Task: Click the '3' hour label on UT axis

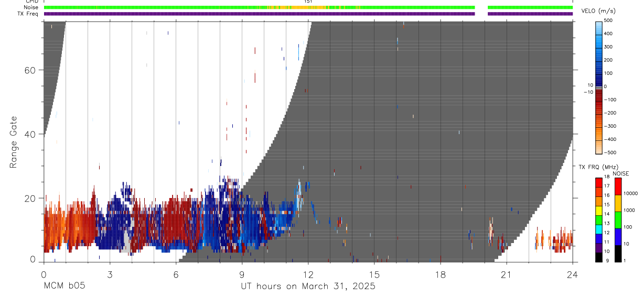Action: (110, 274)
